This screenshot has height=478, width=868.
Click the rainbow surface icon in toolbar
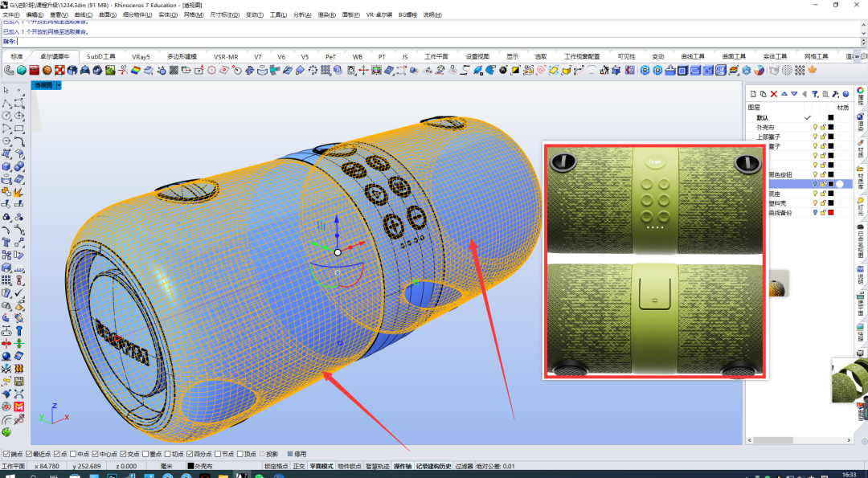pos(136,70)
